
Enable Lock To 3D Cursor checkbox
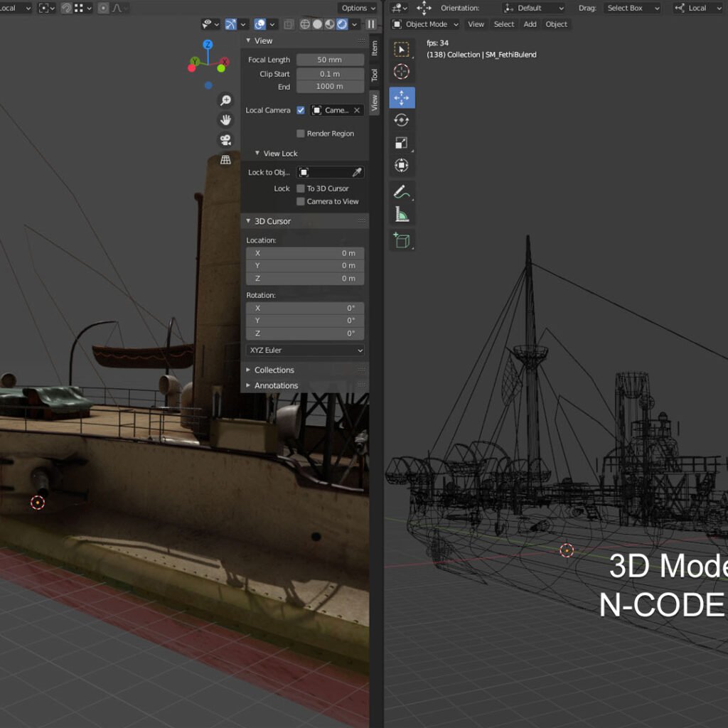point(301,188)
